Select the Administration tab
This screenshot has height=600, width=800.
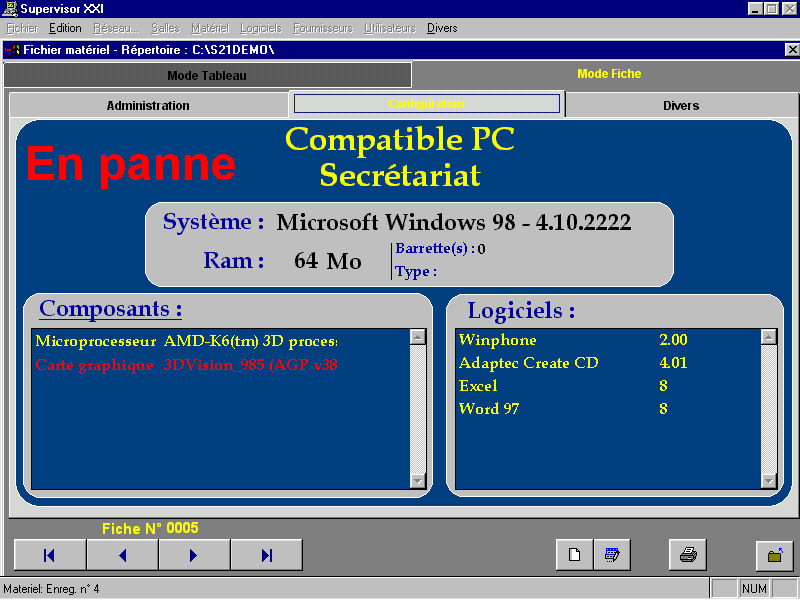click(x=148, y=106)
